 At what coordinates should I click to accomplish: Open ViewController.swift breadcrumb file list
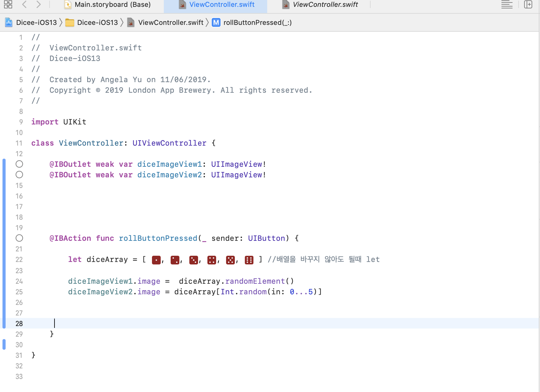[x=171, y=22]
